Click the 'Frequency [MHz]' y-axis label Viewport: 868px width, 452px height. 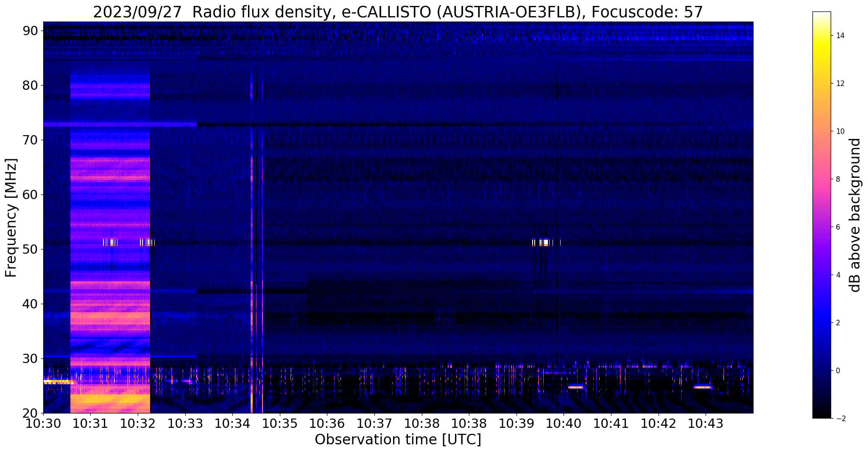tap(11, 218)
